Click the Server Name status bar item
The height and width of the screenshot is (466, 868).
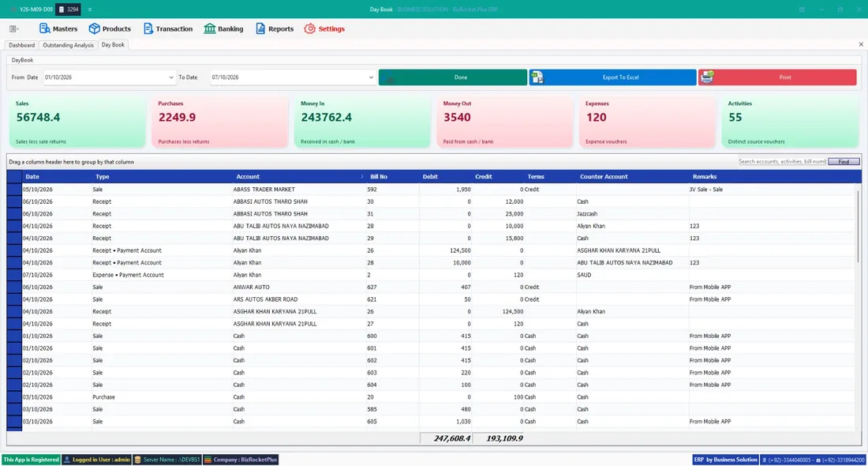click(167, 460)
